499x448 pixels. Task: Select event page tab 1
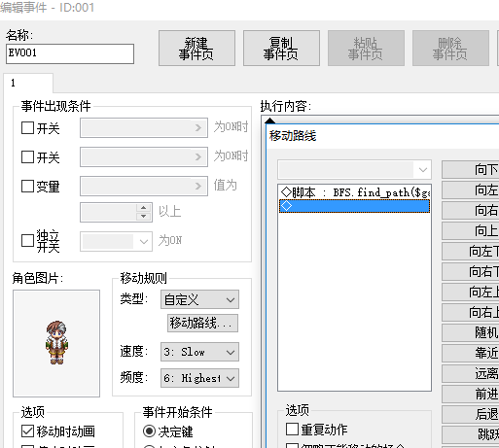pyautogui.click(x=28, y=84)
